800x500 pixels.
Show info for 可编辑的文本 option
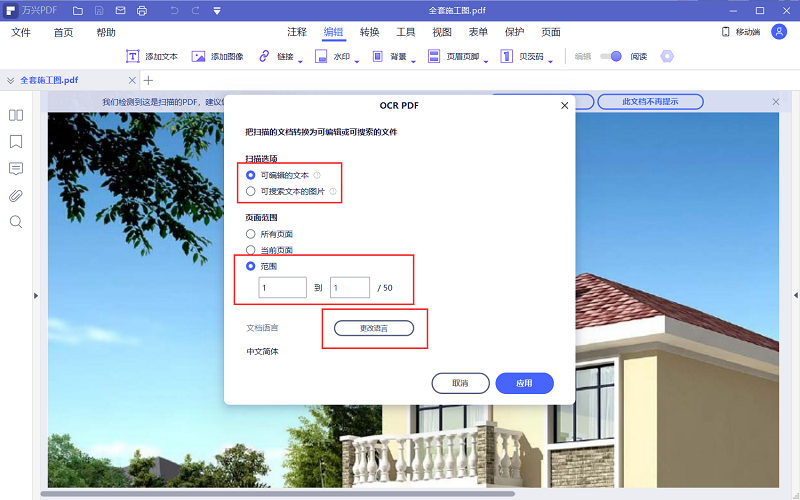(317, 175)
